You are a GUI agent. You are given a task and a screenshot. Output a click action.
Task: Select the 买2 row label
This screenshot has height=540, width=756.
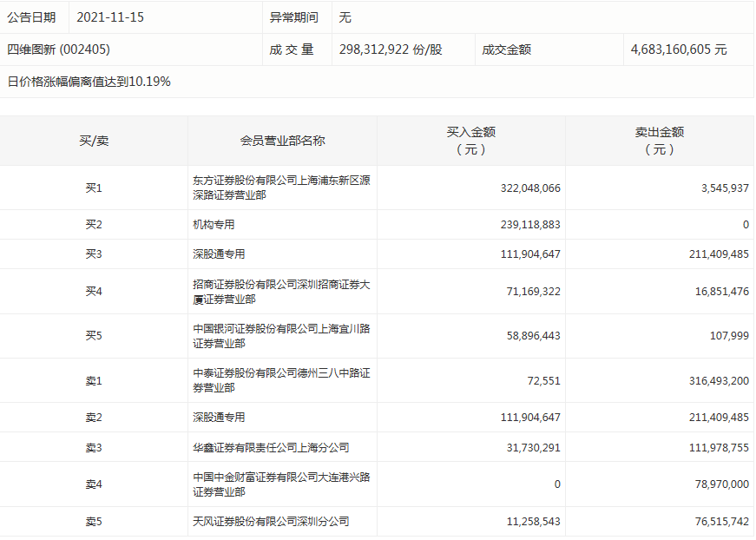[94, 225]
